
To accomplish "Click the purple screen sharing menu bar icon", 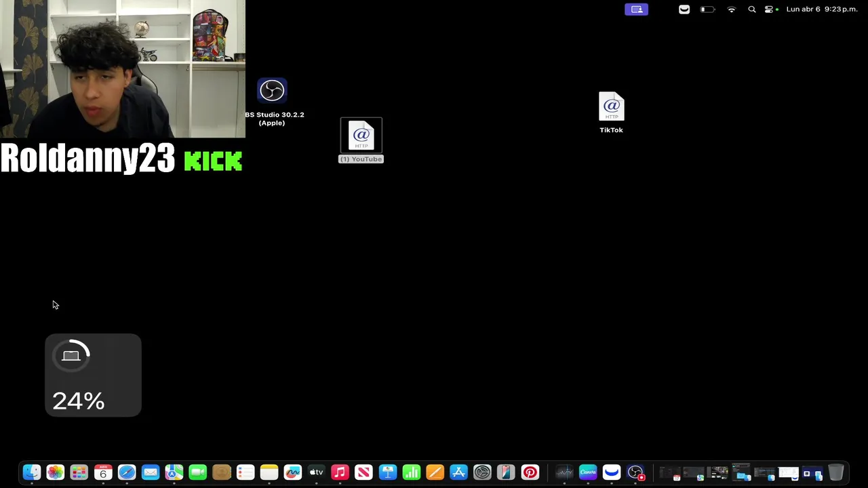I will coord(636,9).
